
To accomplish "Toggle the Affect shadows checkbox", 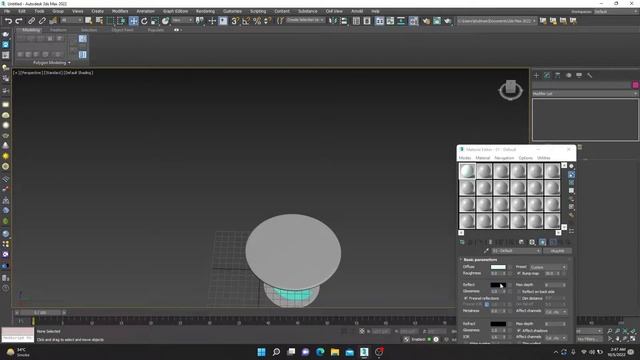I will pyautogui.click(x=519, y=331).
